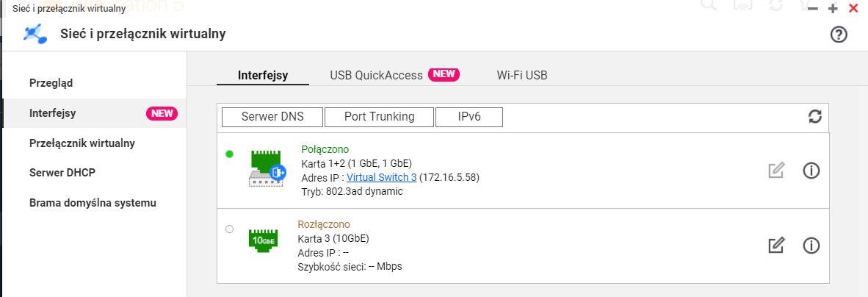Screen dimensions: 868x297
Task: Open the help question mark icon
Action: pos(839,35)
